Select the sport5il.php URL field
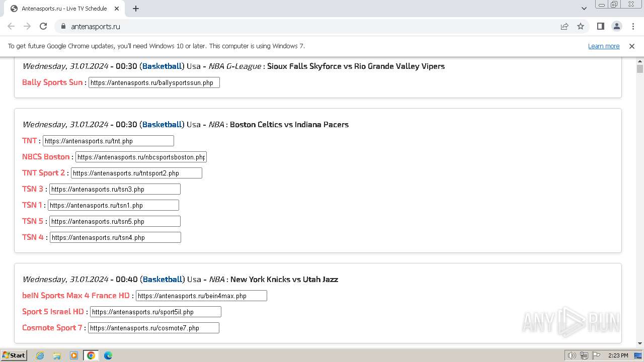 (x=155, y=312)
